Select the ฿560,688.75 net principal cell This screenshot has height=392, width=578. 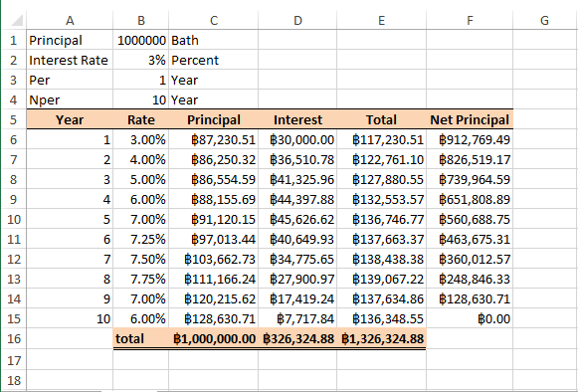[470, 220]
